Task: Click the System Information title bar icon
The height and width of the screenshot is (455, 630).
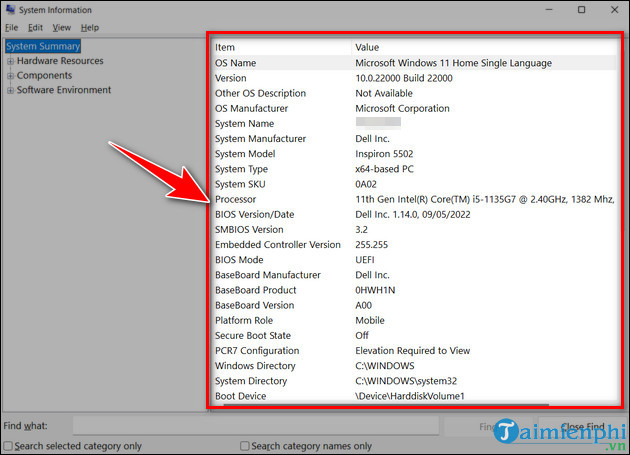Action: coord(11,10)
